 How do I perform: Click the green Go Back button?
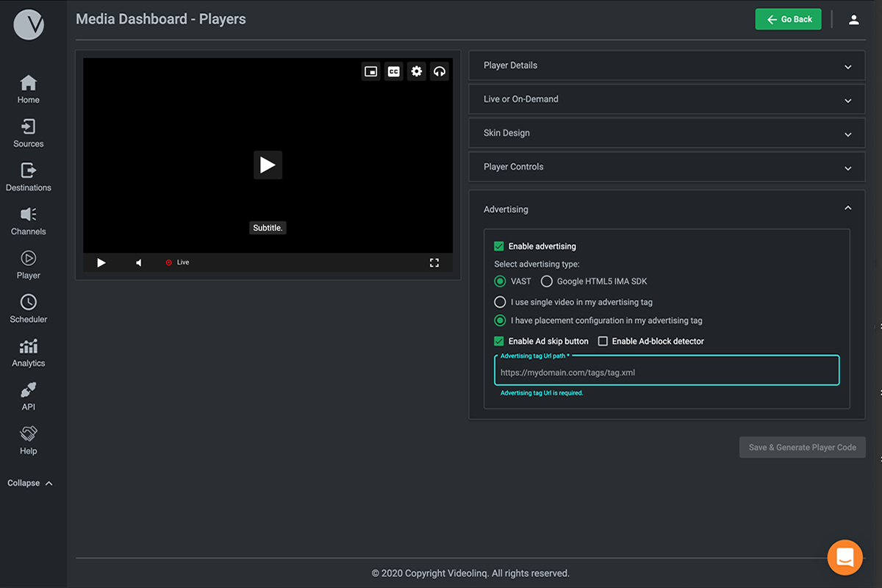(788, 20)
